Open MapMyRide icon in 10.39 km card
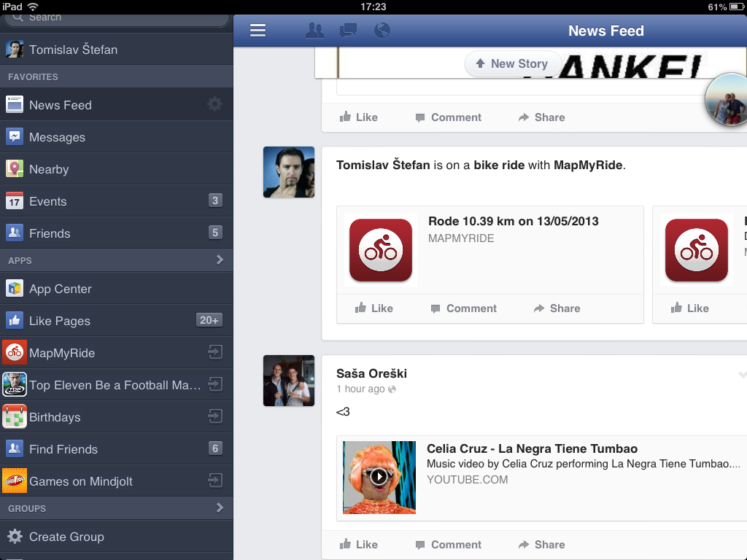Viewport: 747px width, 560px height. pyautogui.click(x=381, y=250)
